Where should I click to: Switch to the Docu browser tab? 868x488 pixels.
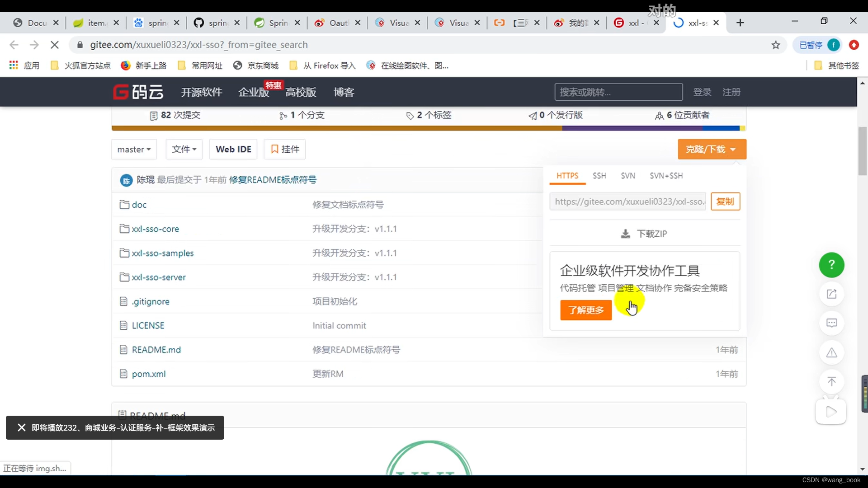point(36,23)
